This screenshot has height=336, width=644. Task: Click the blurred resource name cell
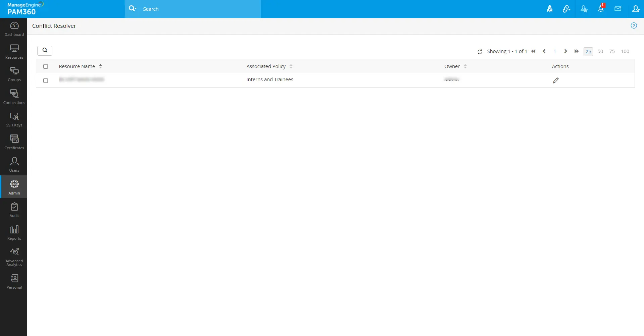[x=82, y=79]
